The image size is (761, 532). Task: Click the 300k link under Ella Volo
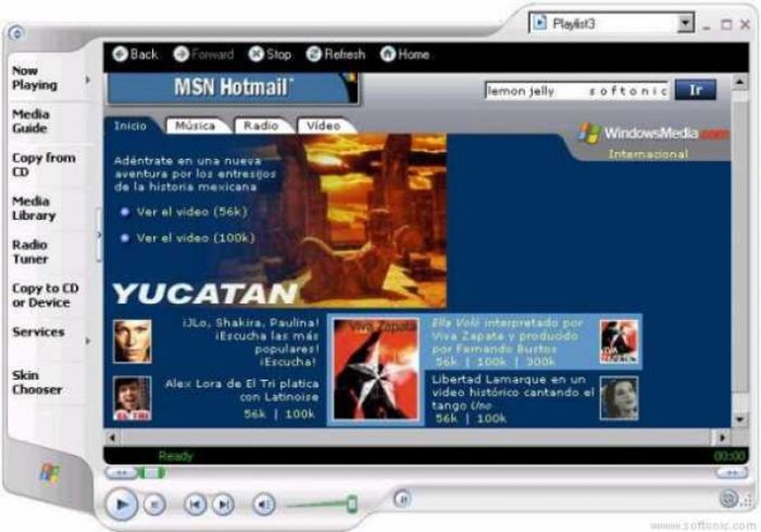point(541,362)
